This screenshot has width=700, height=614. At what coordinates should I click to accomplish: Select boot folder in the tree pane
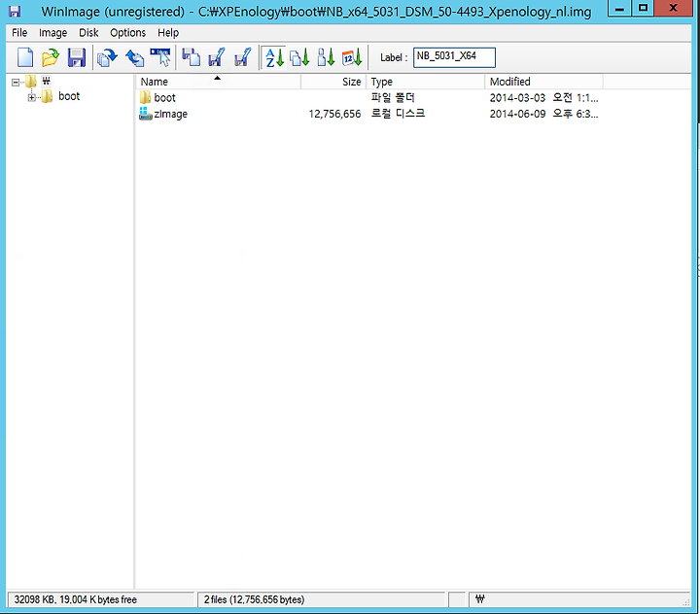pyautogui.click(x=69, y=96)
